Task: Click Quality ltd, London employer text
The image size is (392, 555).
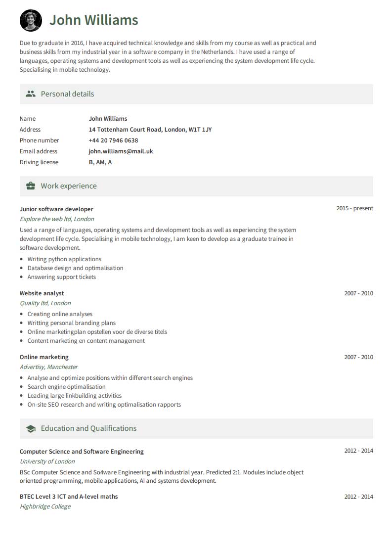Action: [45, 303]
